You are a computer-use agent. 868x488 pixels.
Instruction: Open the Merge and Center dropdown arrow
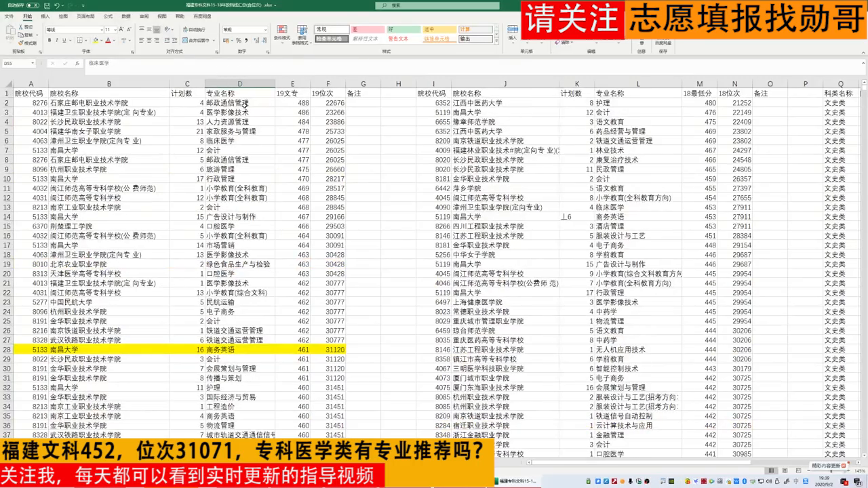pyautogui.click(x=214, y=41)
